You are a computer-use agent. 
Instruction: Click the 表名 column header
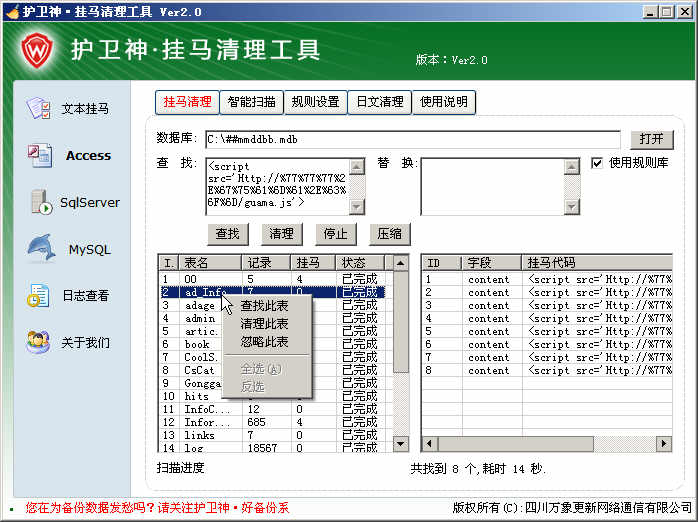(210, 263)
